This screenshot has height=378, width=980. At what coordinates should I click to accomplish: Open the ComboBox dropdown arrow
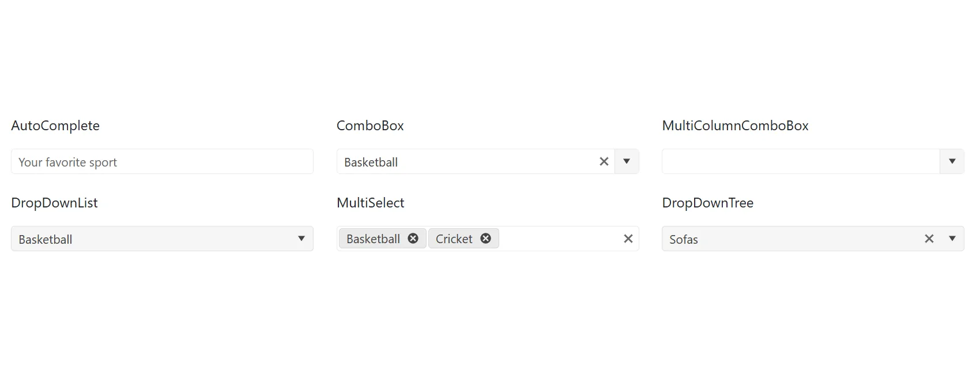(x=627, y=162)
